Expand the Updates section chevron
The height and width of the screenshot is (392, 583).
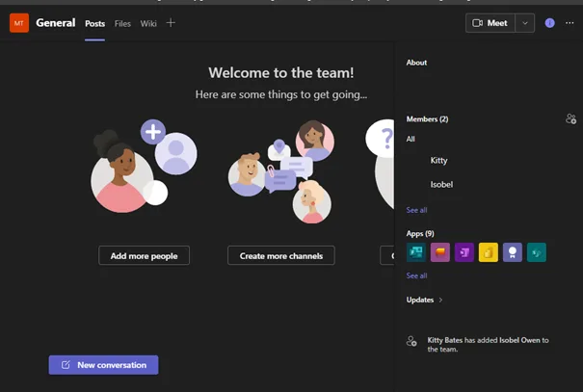pos(440,300)
